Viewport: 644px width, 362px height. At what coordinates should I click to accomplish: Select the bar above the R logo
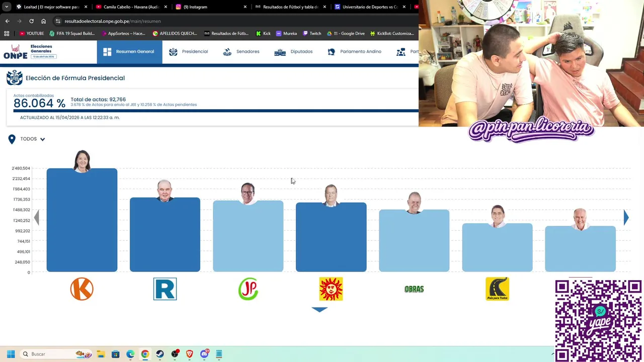click(165, 235)
